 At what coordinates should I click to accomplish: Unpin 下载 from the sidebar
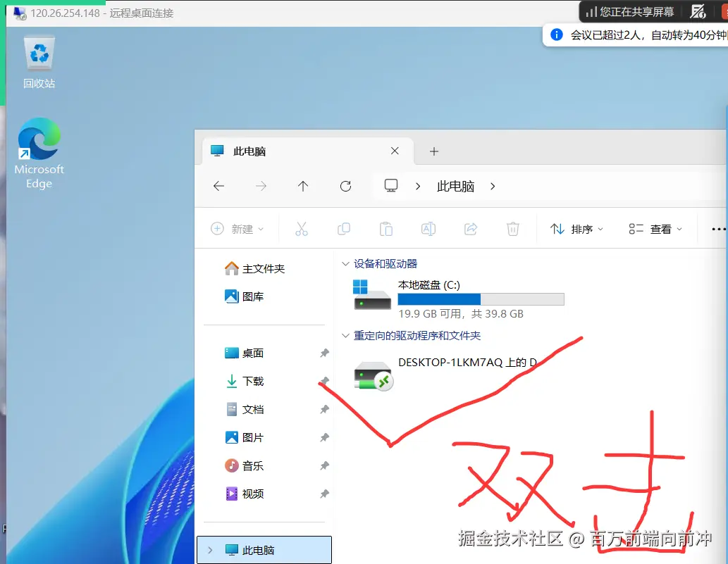pyautogui.click(x=324, y=381)
